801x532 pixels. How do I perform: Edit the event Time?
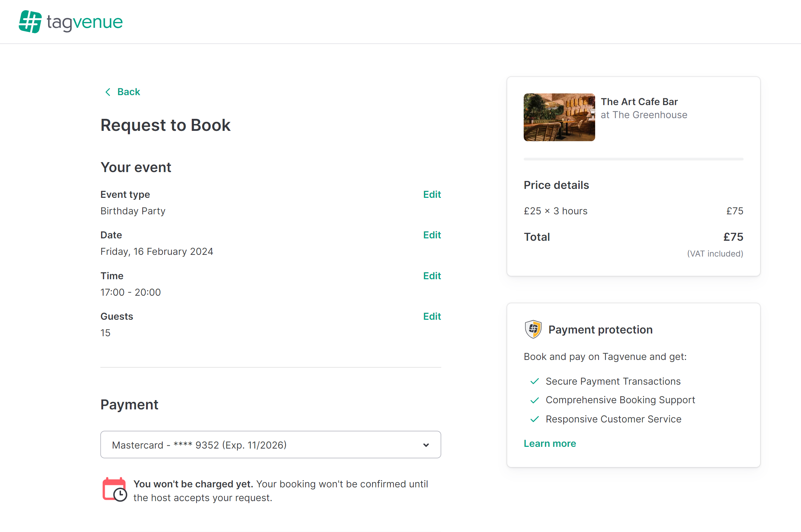pos(432,276)
